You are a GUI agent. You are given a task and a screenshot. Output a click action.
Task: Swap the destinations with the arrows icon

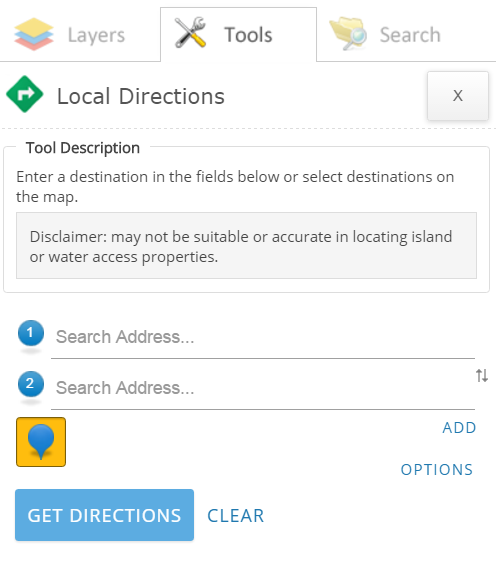[x=482, y=376]
